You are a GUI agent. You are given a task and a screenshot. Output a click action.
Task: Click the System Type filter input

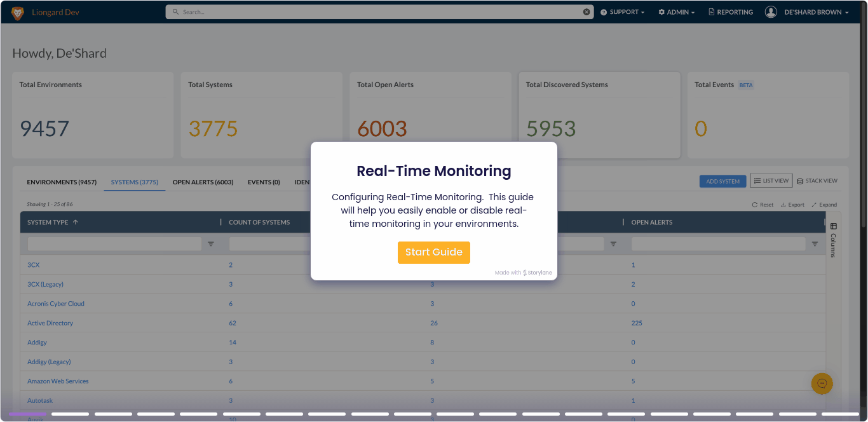114,243
